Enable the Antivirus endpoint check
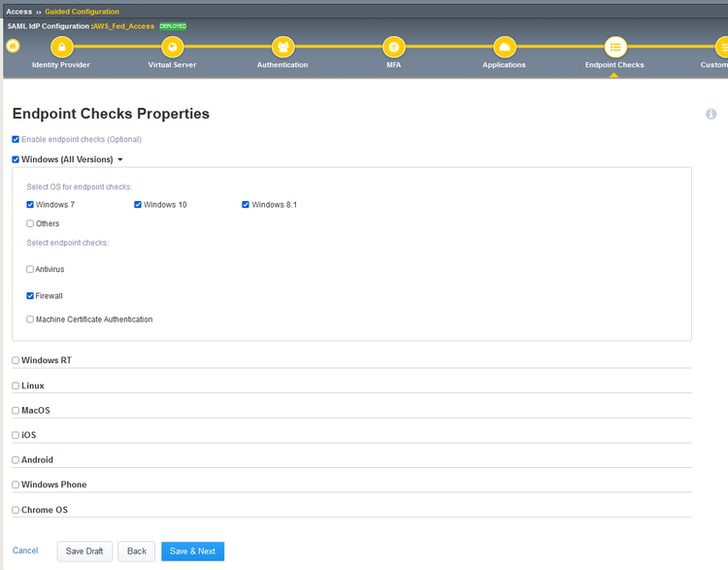Viewport: 728px width, 570px height. tap(30, 269)
